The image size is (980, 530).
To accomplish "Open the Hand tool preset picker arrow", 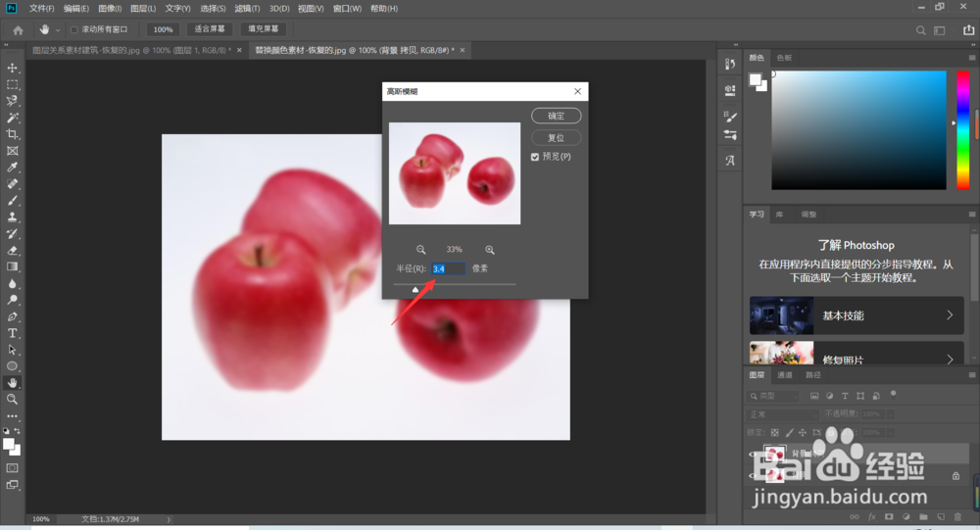I will click(58, 30).
